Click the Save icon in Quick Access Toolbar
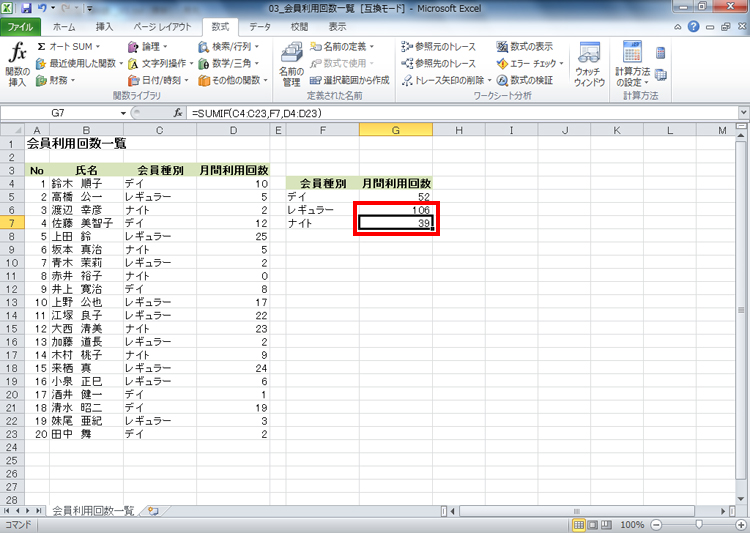Image resolution: width=750 pixels, height=533 pixels. pos(26,8)
